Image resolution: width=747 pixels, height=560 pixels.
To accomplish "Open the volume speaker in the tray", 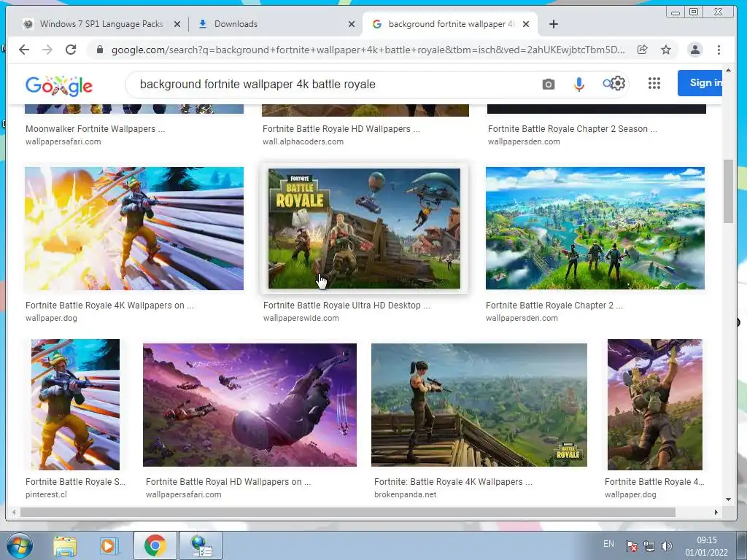I will tap(667, 546).
